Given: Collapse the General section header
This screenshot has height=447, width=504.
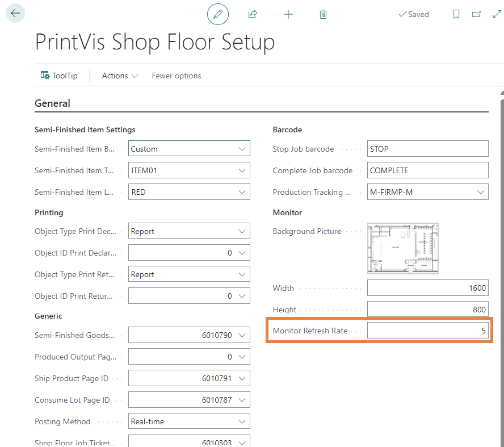Looking at the screenshot, I should tap(52, 103).
